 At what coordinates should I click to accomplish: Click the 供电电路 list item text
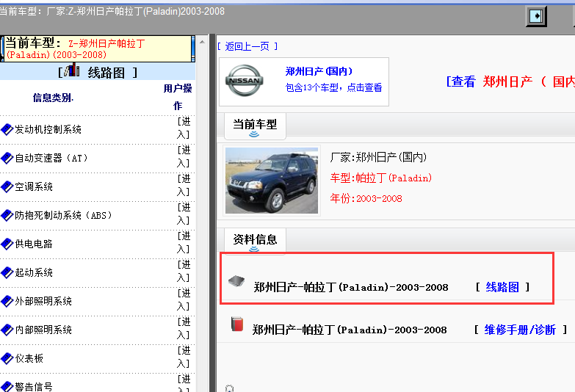tap(34, 244)
